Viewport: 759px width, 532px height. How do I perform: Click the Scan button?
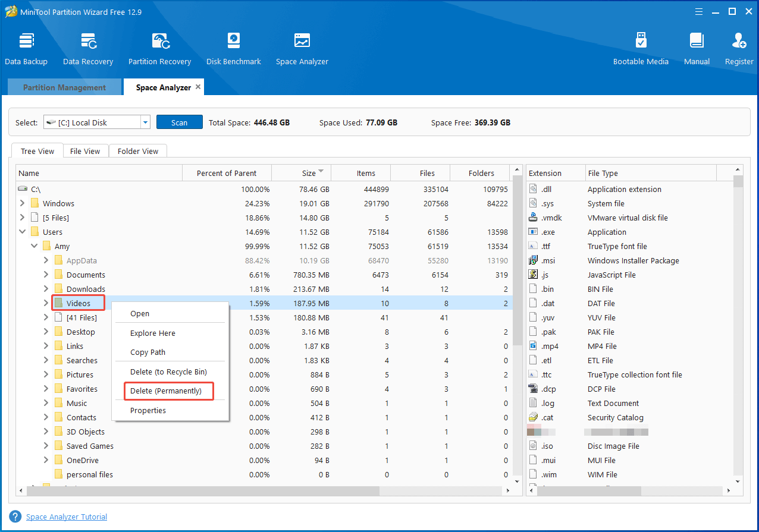point(180,122)
